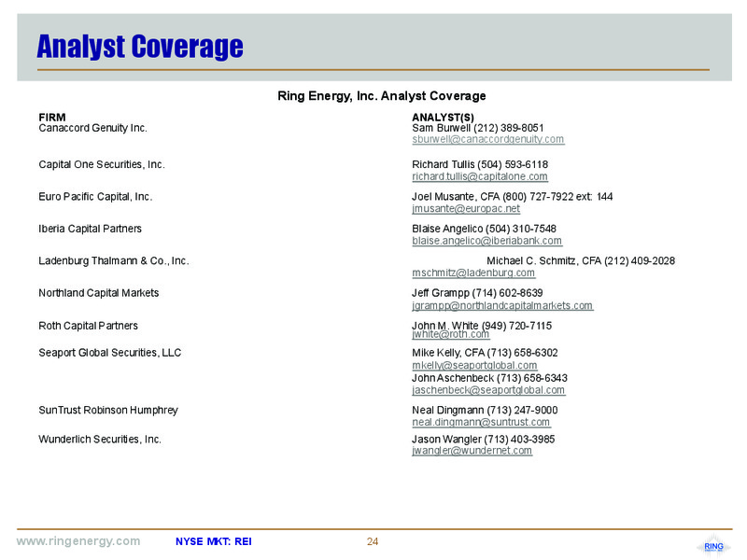The width and height of the screenshot is (747, 560).
Task: Open jgrampp@northlandcapitalmarkets.com link
Action: pos(502,306)
